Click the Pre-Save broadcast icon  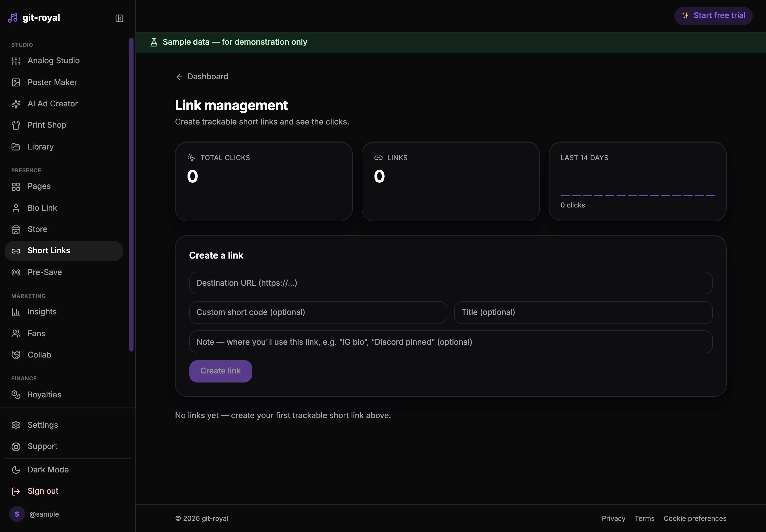tap(16, 272)
